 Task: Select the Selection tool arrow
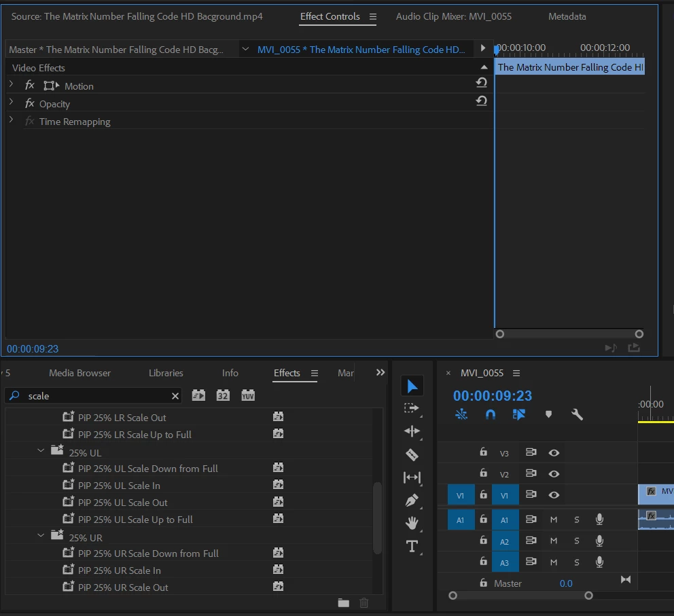coord(412,386)
